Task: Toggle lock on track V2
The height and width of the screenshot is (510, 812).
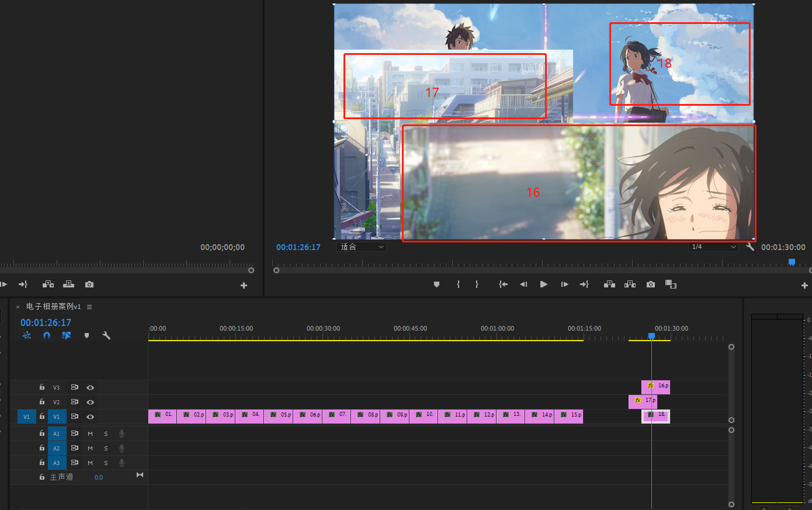Action: coord(42,401)
